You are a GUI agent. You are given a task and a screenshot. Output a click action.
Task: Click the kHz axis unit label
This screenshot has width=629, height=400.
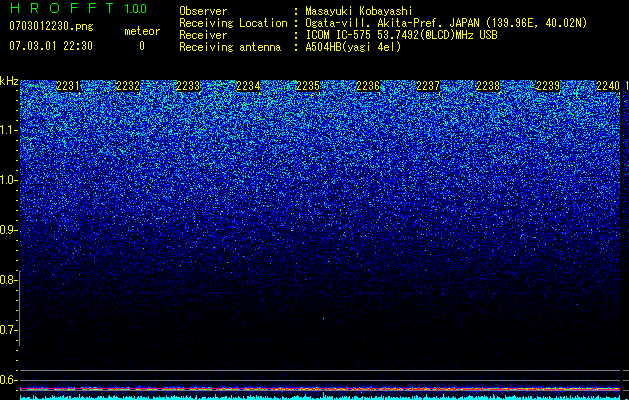coord(9,81)
